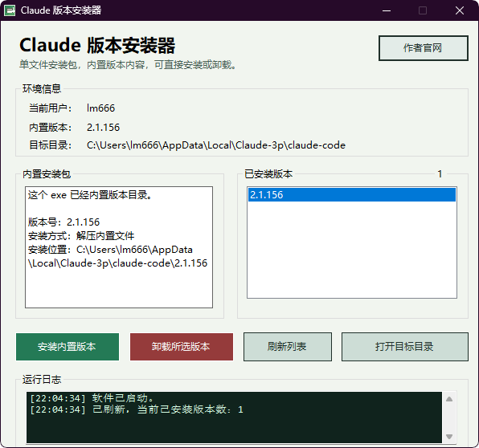479x448 pixels.
Task: Click the 已刷新 installed count log entry
Action: [x=137, y=409]
